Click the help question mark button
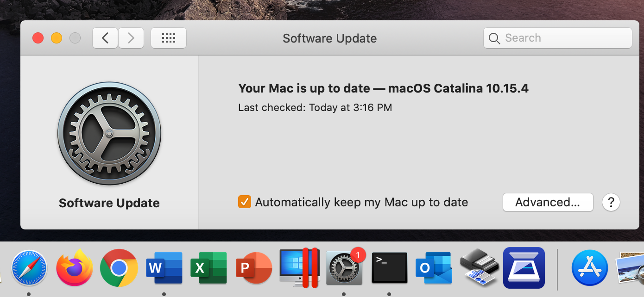The image size is (644, 297). tap(611, 202)
